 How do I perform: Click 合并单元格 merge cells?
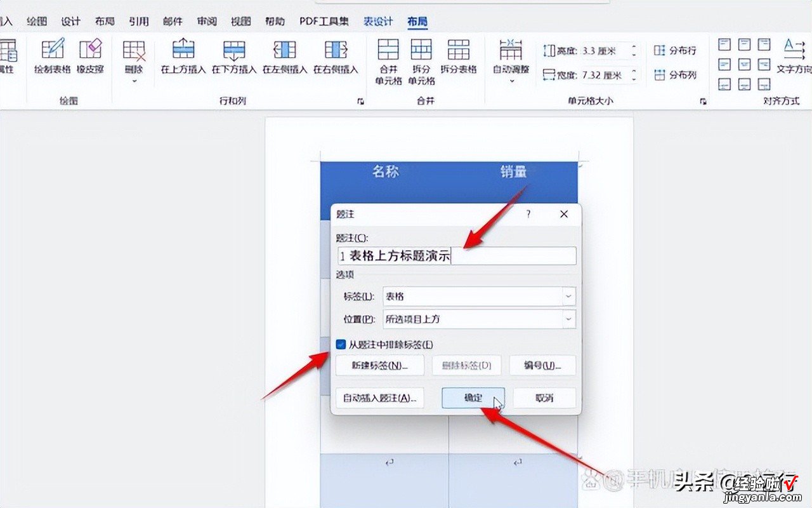coord(388,62)
